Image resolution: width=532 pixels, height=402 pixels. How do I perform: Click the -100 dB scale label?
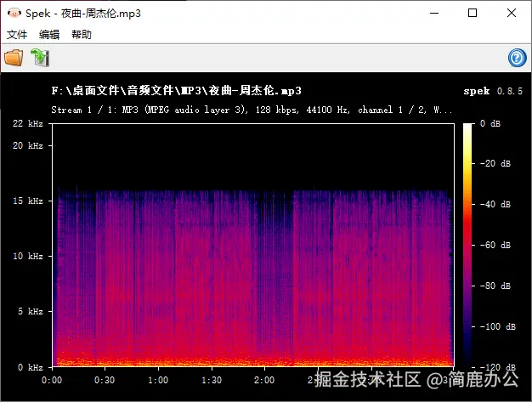(498, 326)
